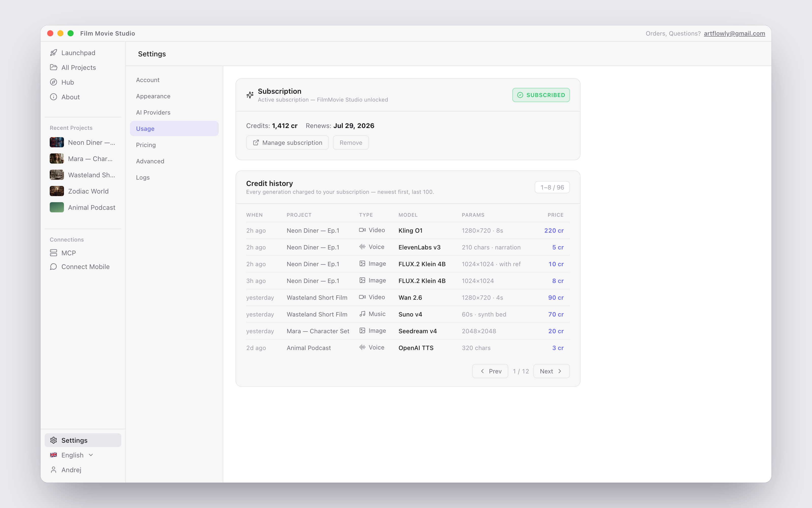Click the About info icon
This screenshot has width=812, height=508.
click(x=53, y=97)
